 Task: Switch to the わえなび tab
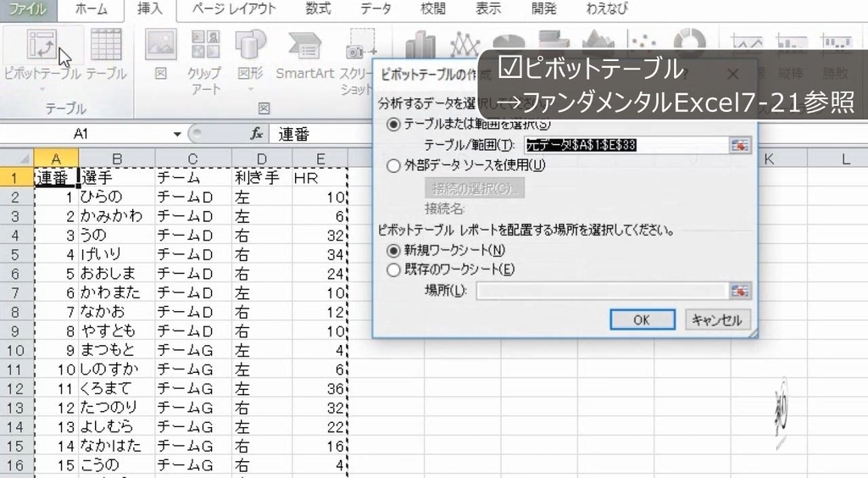click(x=607, y=9)
